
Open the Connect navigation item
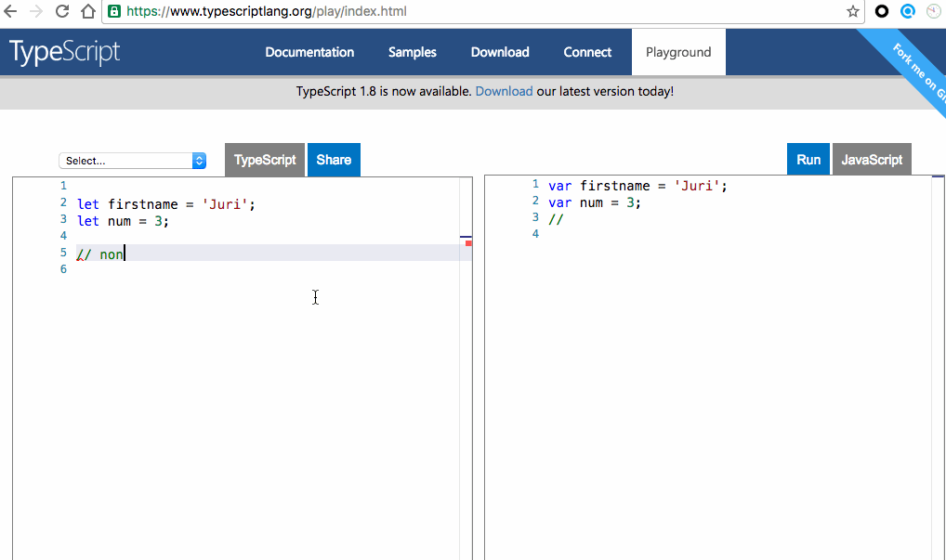pyautogui.click(x=587, y=52)
